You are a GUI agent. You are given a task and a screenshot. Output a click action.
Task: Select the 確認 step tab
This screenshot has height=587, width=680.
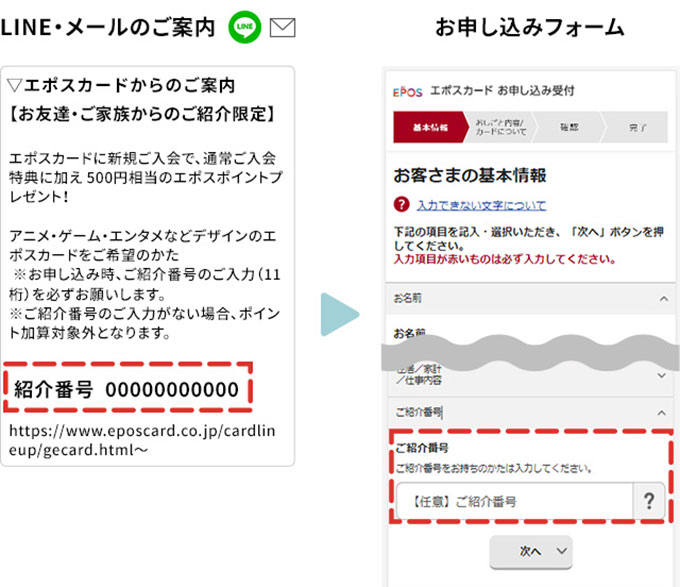click(569, 127)
